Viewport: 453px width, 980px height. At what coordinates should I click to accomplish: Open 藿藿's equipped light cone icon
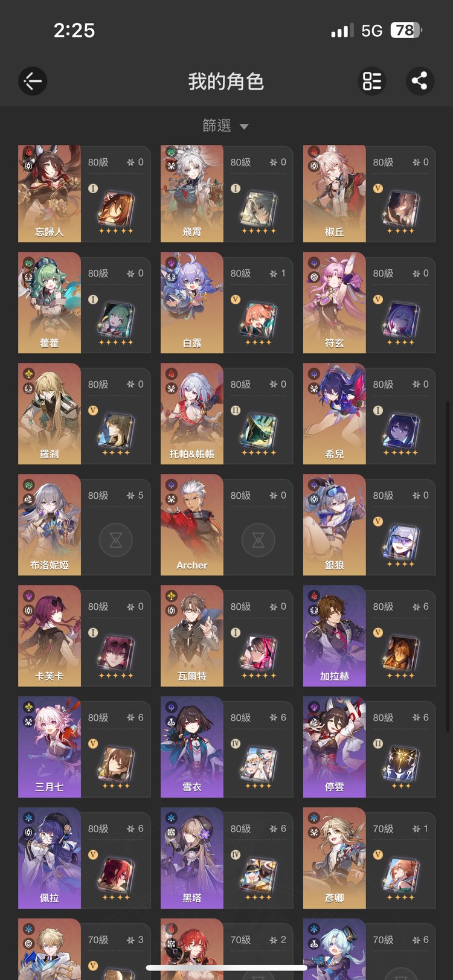click(x=115, y=320)
